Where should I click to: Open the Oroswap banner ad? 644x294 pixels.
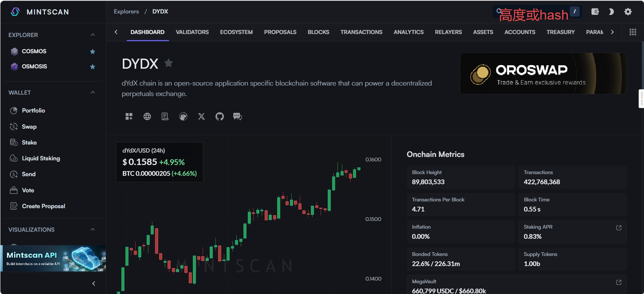(543, 73)
